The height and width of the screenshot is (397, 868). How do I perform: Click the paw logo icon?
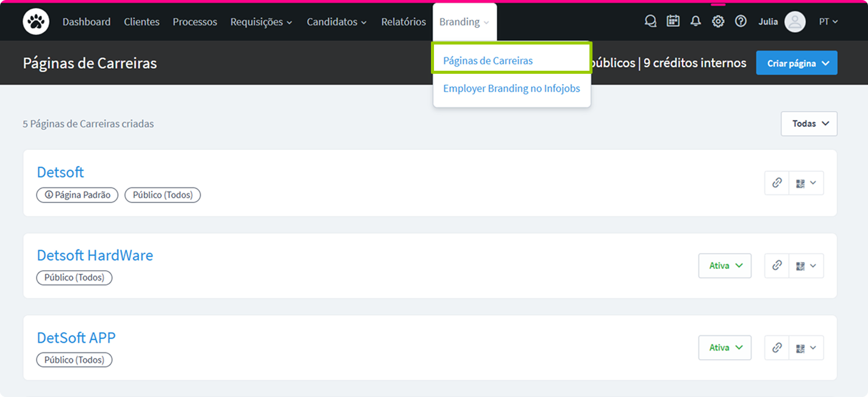[x=36, y=22]
